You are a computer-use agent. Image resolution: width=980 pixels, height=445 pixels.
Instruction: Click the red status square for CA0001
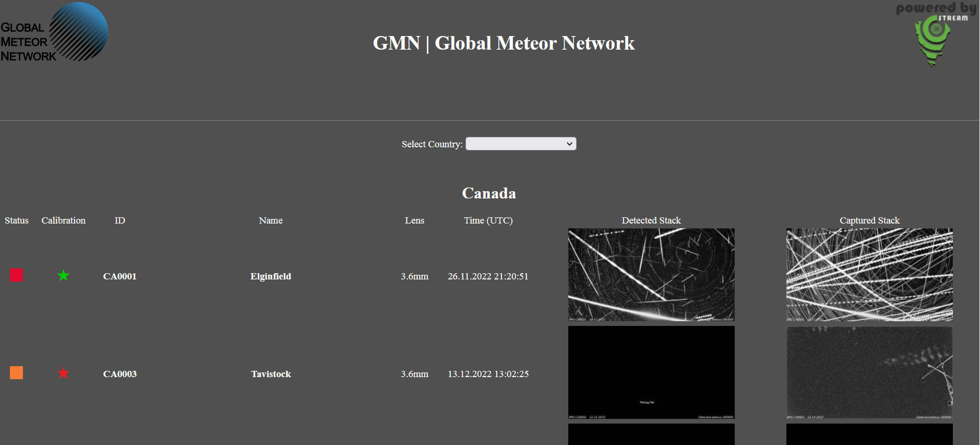click(17, 275)
